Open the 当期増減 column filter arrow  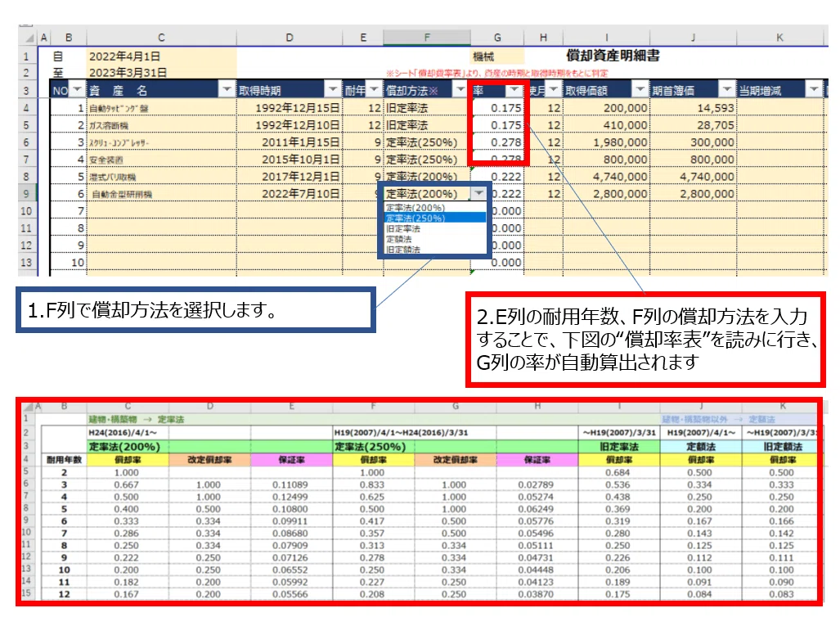(x=815, y=89)
